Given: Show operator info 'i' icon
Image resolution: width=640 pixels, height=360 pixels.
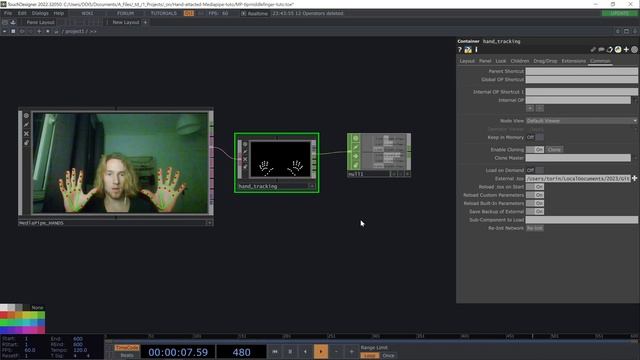Looking at the screenshot, I should pos(476,49).
